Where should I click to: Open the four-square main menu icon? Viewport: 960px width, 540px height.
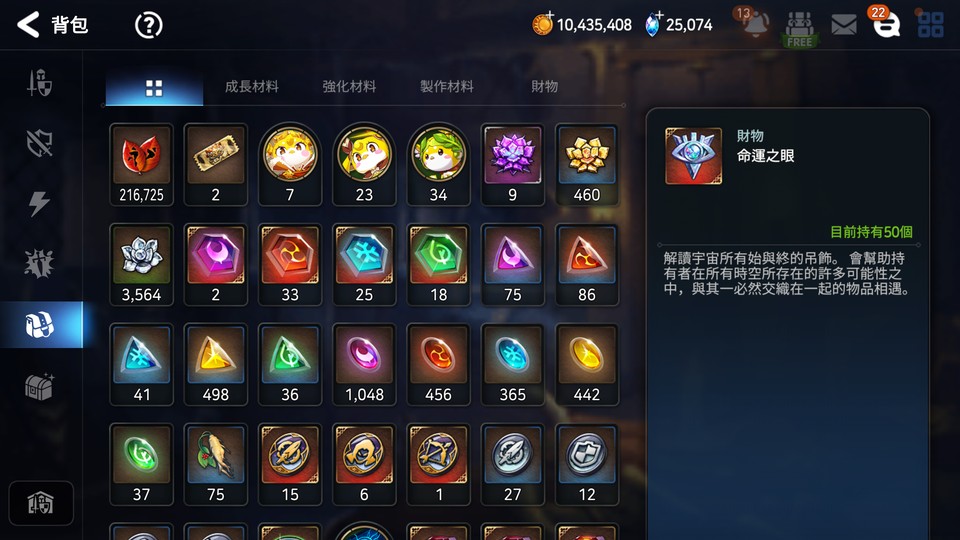(x=930, y=25)
